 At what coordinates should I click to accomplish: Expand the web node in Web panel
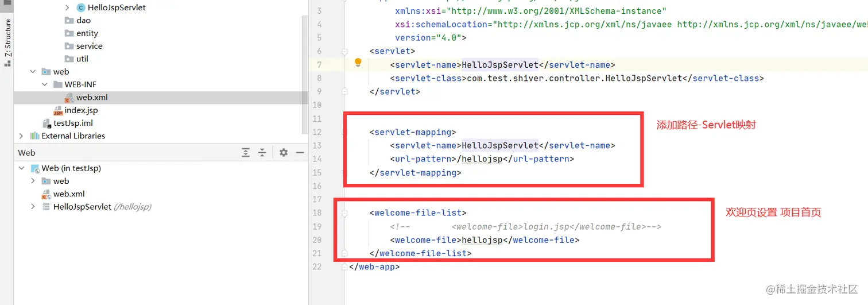point(33,181)
